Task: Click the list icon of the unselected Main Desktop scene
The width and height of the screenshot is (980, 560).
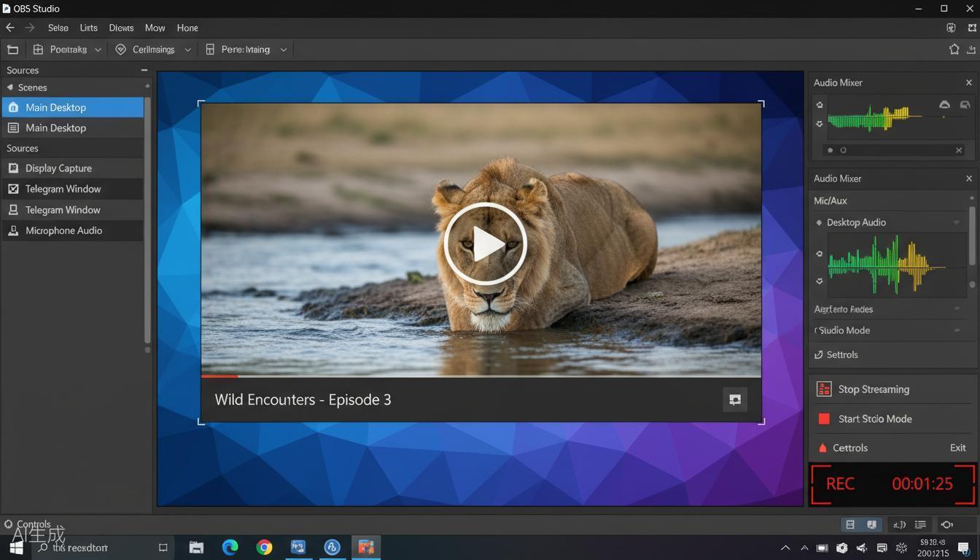Action: [x=13, y=128]
